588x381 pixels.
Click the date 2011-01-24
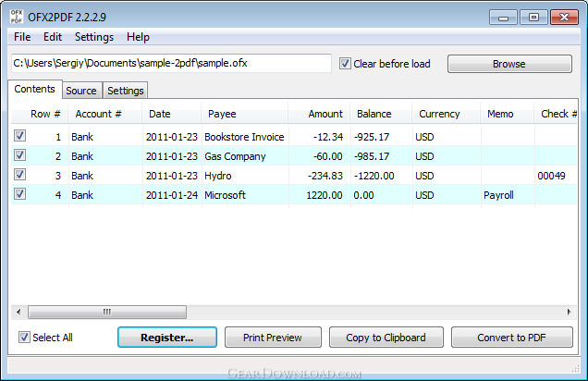tap(172, 195)
